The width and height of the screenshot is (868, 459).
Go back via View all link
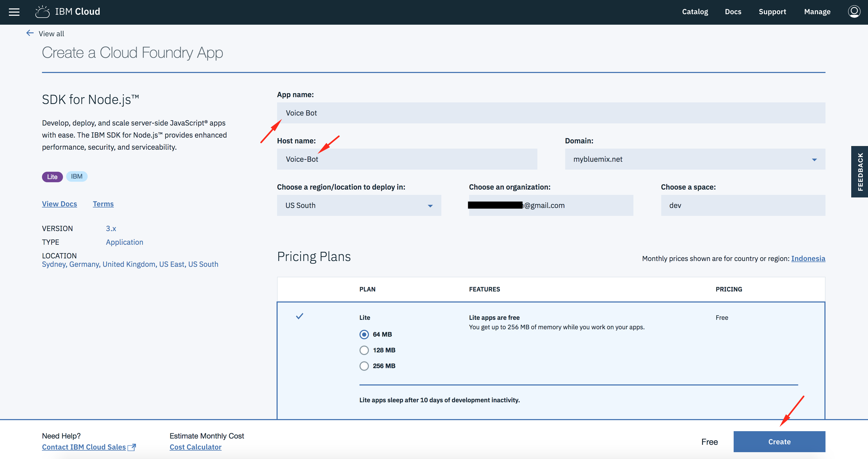51,34
